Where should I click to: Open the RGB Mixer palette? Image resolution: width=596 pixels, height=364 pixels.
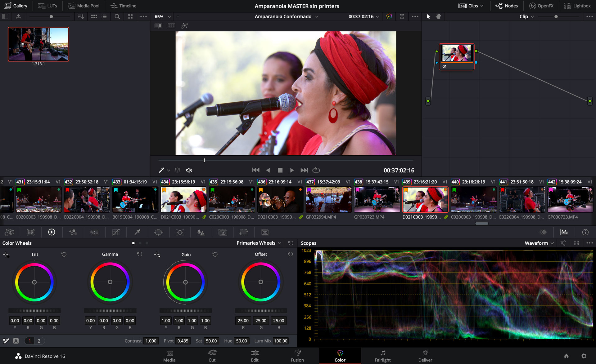pyautogui.click(x=73, y=232)
